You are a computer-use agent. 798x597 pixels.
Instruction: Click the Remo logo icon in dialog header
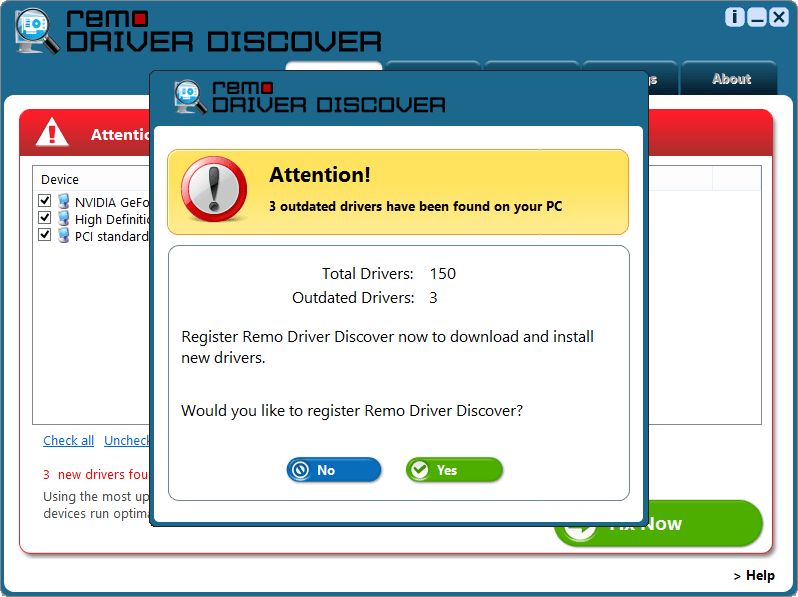point(190,96)
